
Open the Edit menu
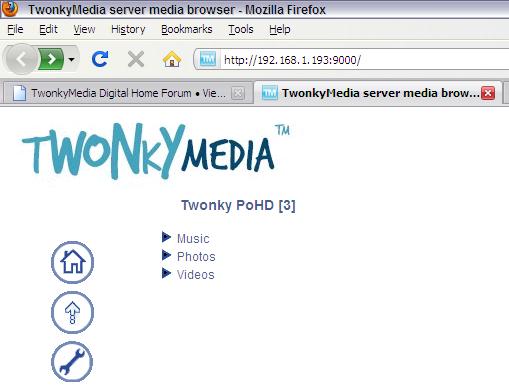coord(48,29)
